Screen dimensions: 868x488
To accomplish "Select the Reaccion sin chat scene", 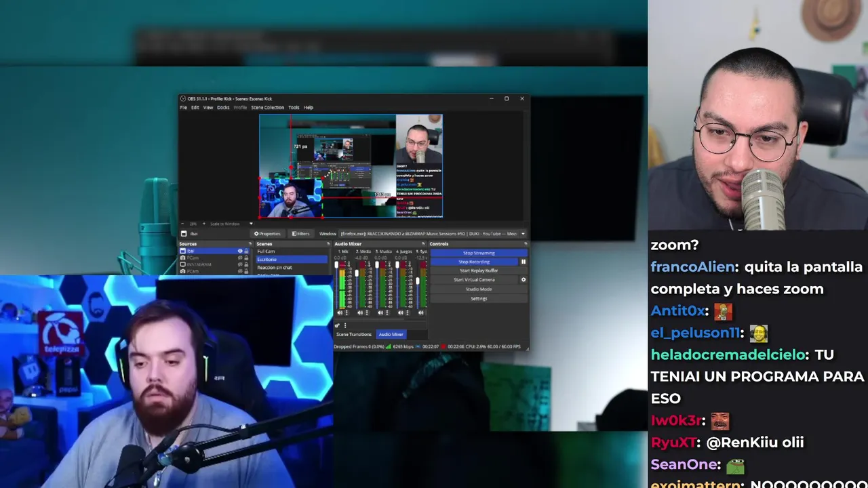I will pos(292,268).
